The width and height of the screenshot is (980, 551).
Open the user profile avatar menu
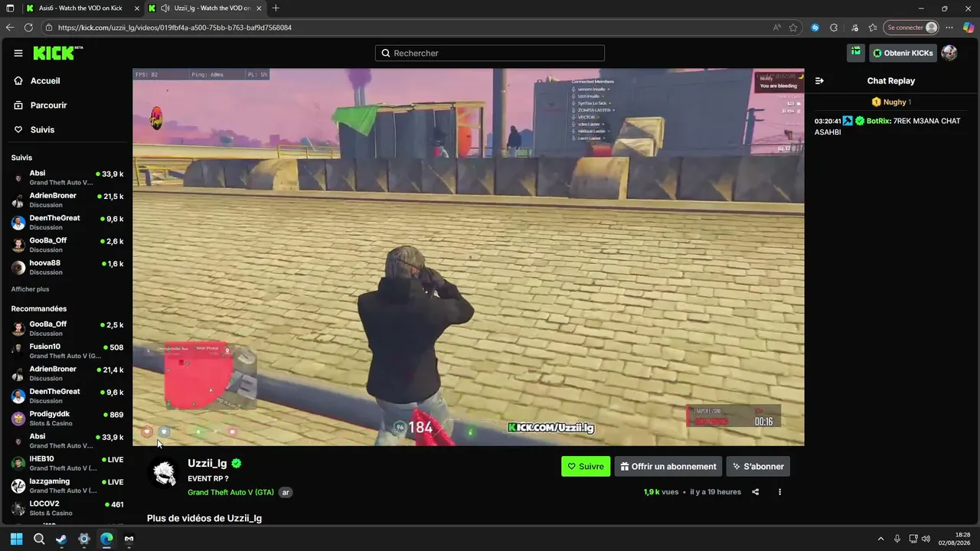coord(949,53)
